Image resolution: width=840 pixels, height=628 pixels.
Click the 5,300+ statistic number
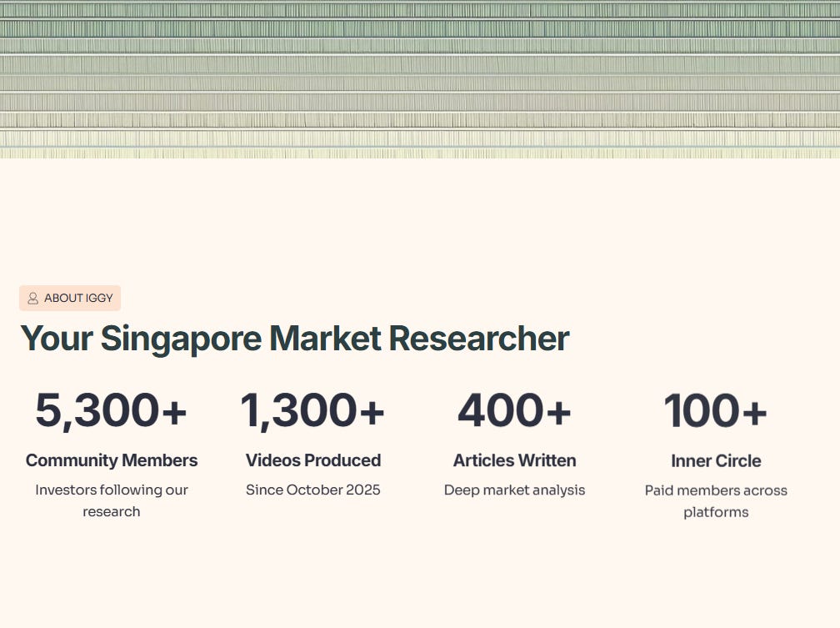pos(112,410)
